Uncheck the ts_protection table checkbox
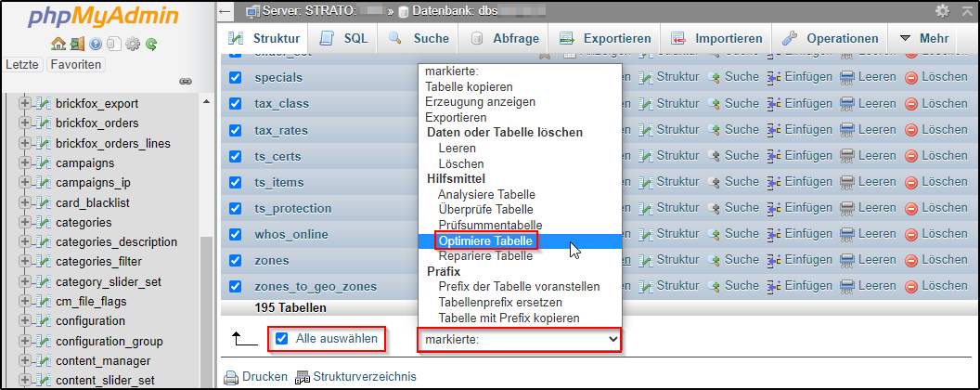Image resolution: width=980 pixels, height=390 pixels. [235, 207]
